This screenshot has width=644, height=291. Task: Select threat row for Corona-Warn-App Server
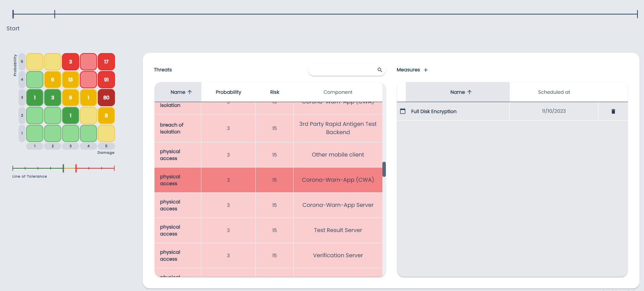[x=268, y=205]
